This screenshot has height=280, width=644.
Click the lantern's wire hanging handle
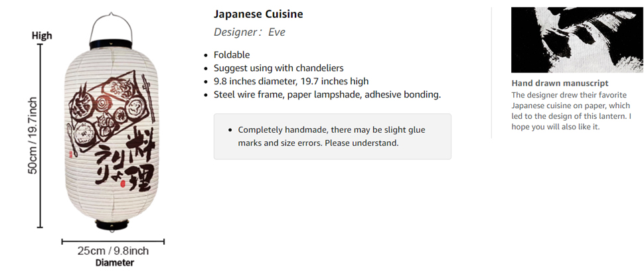(111, 27)
